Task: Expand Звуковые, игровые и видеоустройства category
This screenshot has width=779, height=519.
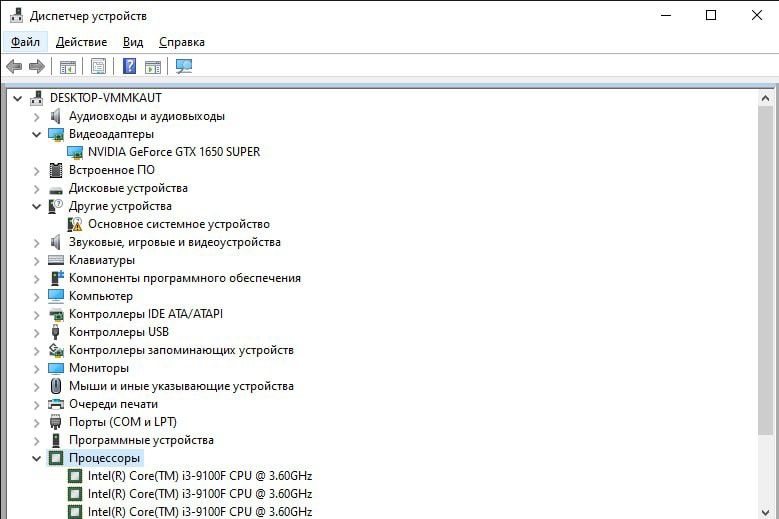Action: (x=36, y=243)
